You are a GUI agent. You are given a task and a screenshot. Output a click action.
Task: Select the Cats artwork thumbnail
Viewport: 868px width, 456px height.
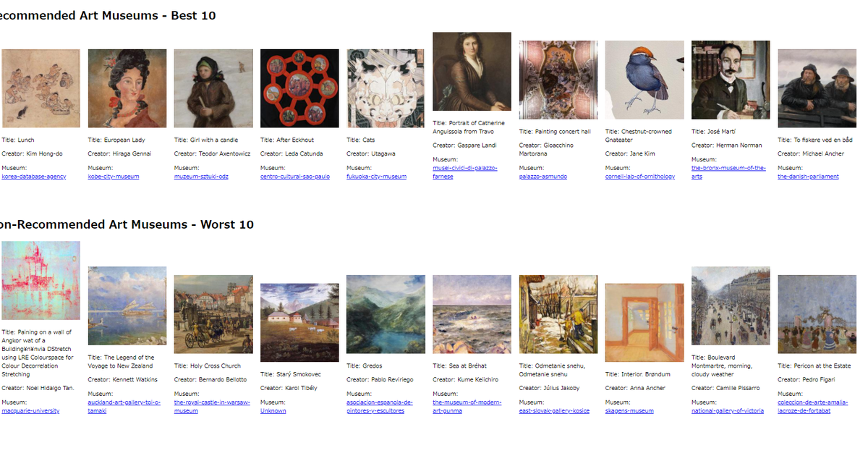pos(386,88)
